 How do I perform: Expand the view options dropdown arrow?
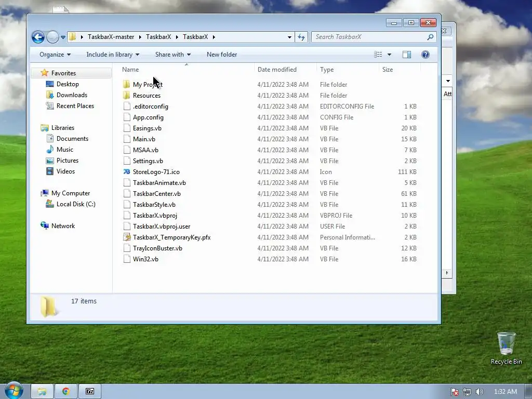(389, 55)
